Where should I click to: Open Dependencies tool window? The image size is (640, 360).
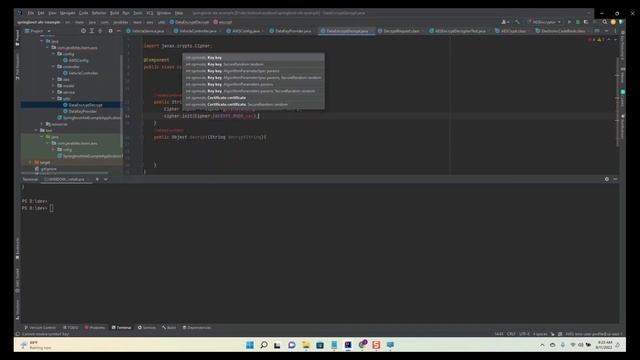click(x=197, y=327)
